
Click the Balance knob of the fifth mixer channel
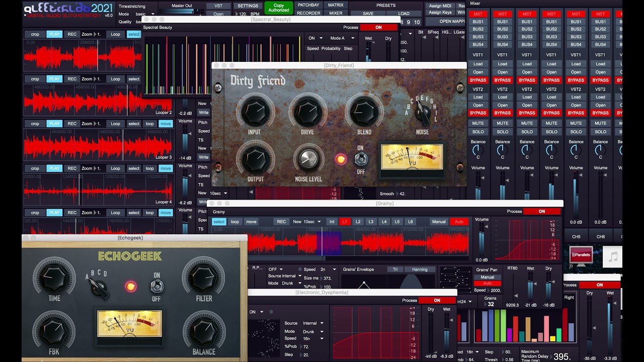click(576, 150)
